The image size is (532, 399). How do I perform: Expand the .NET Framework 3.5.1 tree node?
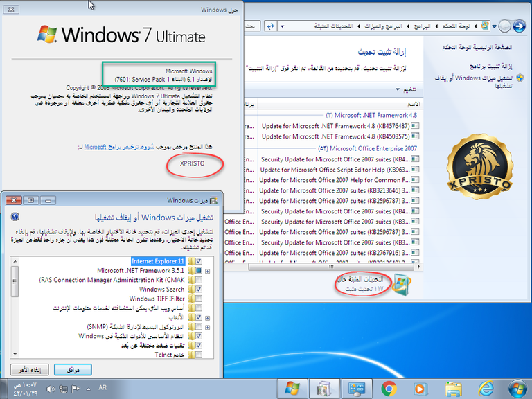coord(207,271)
